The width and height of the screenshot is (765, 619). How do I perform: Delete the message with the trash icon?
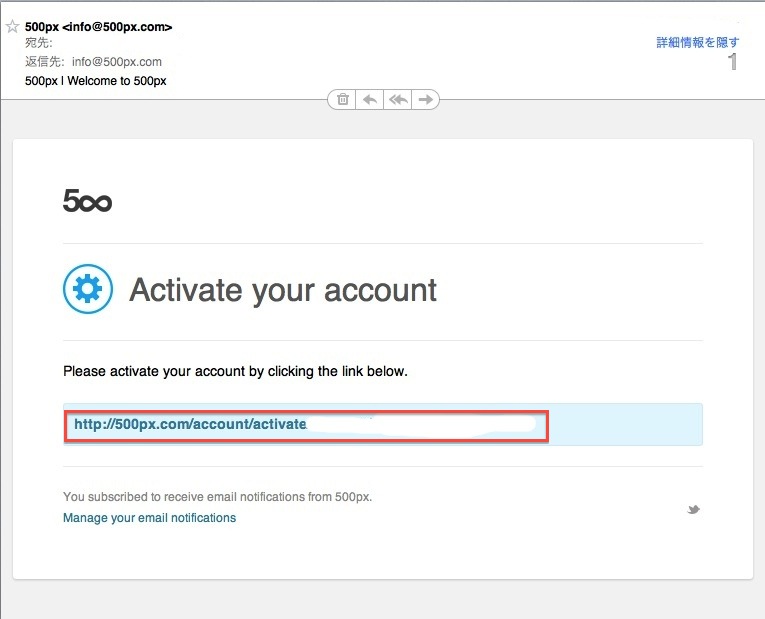pyautogui.click(x=343, y=99)
